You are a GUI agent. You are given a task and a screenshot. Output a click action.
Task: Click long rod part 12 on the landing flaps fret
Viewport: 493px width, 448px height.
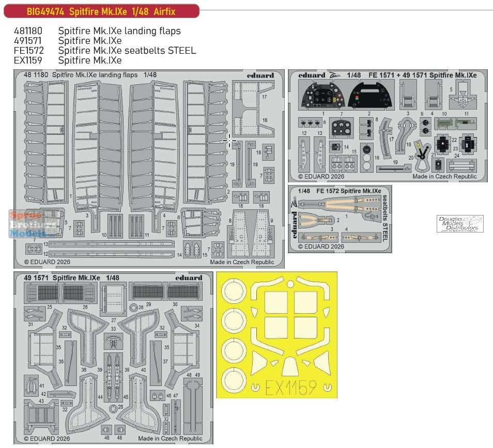click(112, 254)
